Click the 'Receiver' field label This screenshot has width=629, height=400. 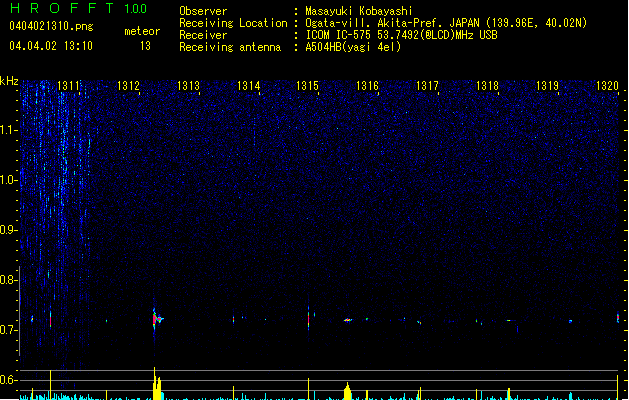pos(203,35)
